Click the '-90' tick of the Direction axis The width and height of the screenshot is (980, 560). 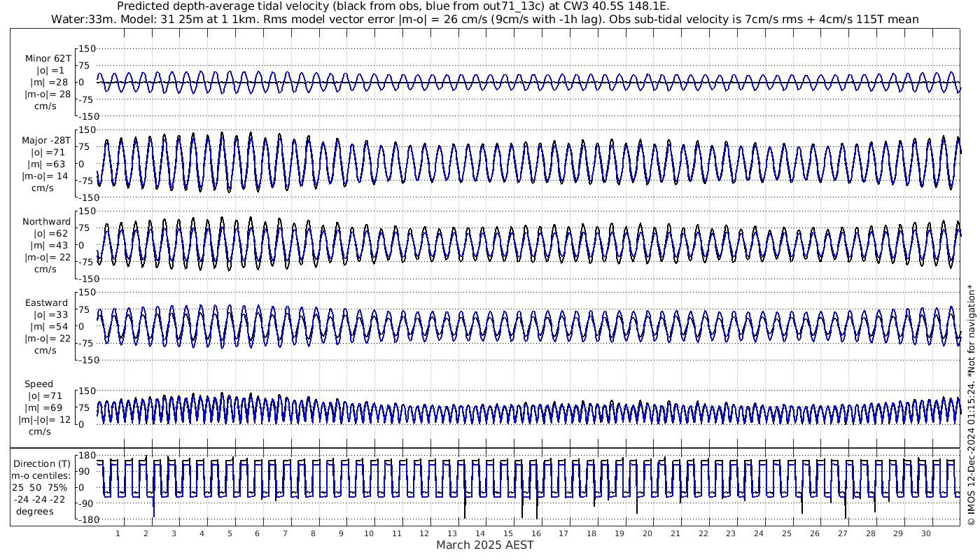tap(87, 503)
